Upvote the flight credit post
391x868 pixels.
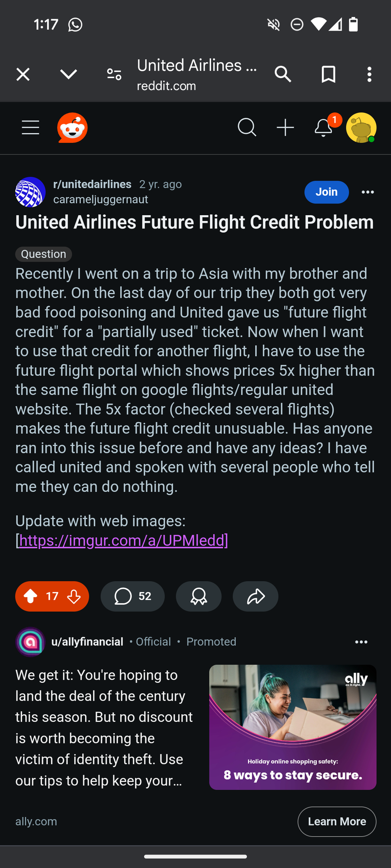[x=30, y=596]
